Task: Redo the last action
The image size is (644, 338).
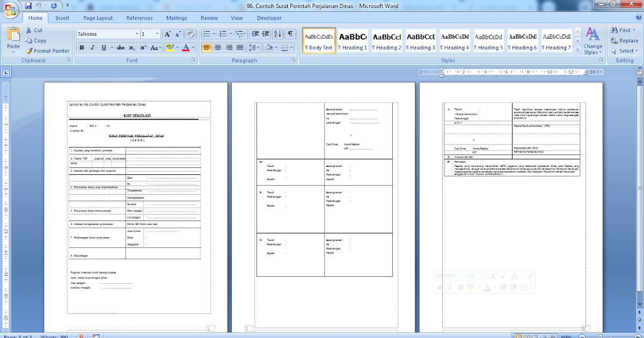Action: click(x=54, y=5)
